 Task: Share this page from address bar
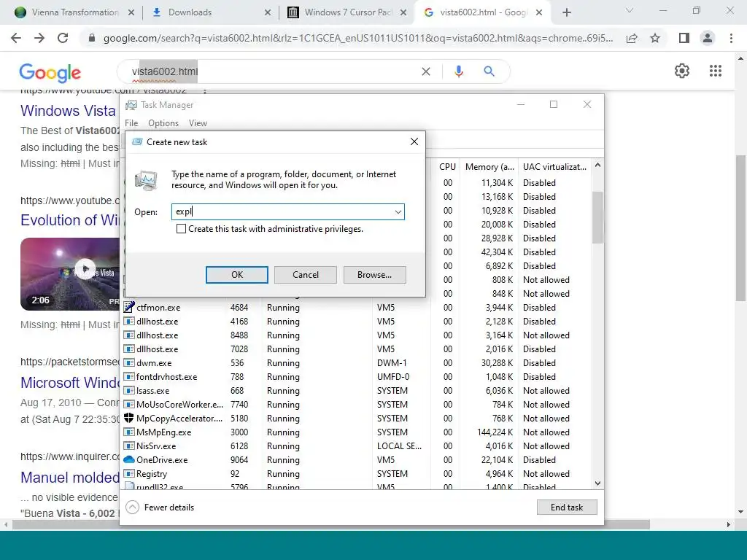pos(632,38)
